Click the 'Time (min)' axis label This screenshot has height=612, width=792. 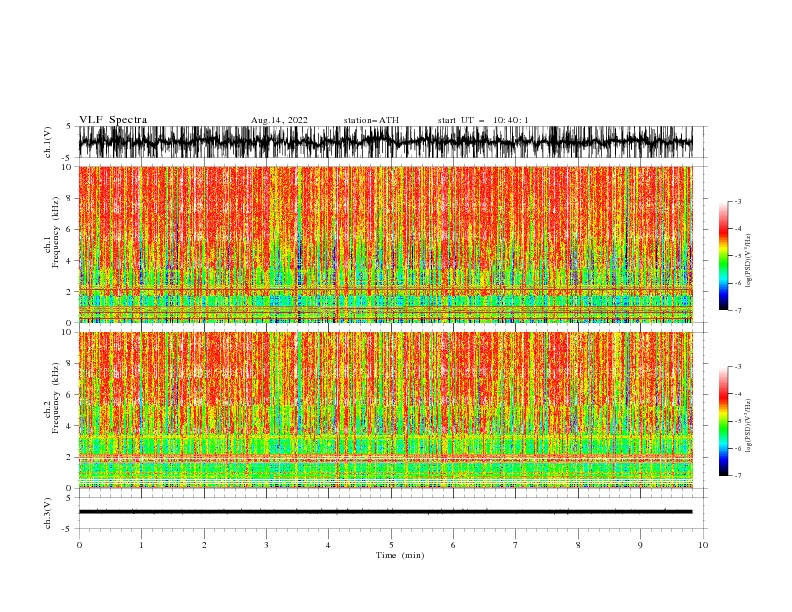point(400,555)
